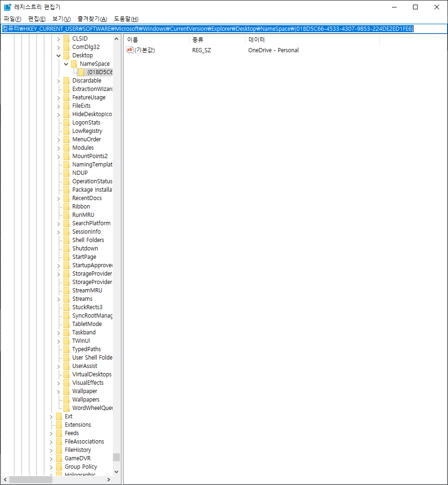Collapse the NameSpace key
The height and width of the screenshot is (485, 448).
click(x=66, y=64)
